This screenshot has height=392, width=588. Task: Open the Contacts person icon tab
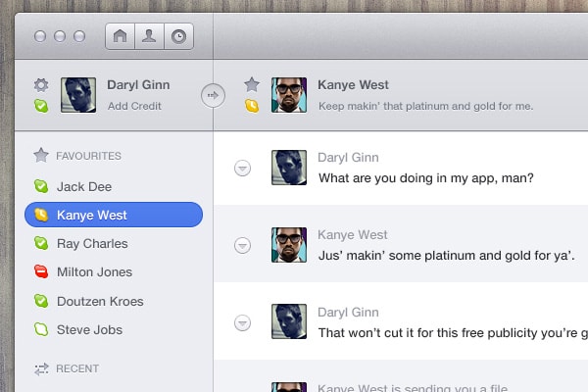tap(149, 36)
